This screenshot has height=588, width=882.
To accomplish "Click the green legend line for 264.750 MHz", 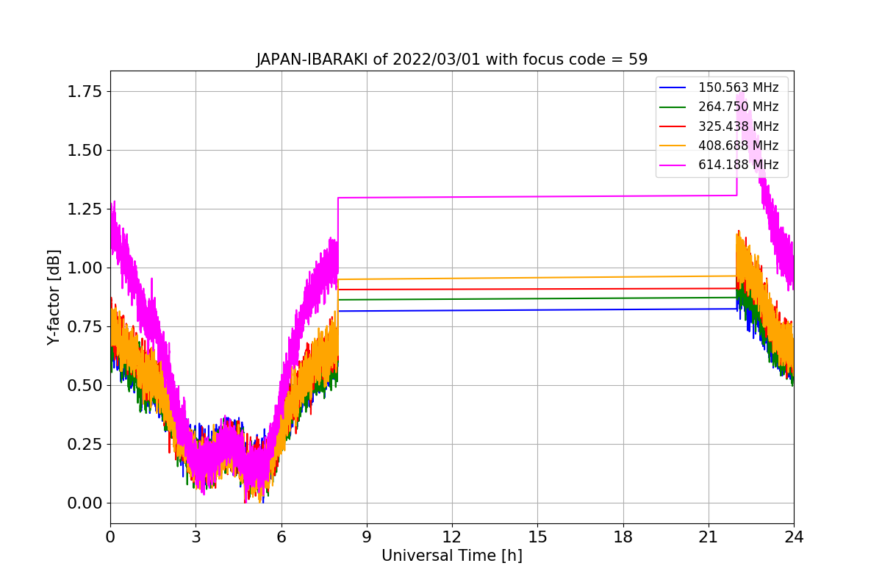I will click(x=673, y=107).
